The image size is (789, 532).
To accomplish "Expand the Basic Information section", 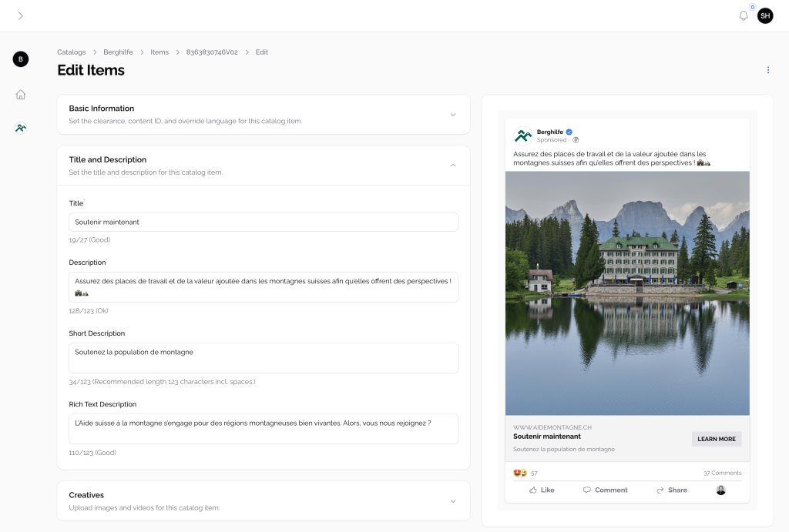I will [453, 115].
